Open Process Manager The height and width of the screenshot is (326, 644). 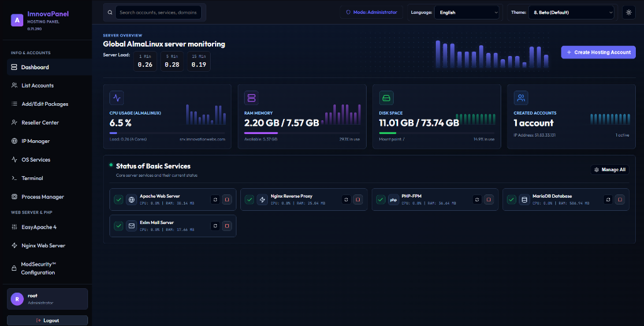click(49, 197)
